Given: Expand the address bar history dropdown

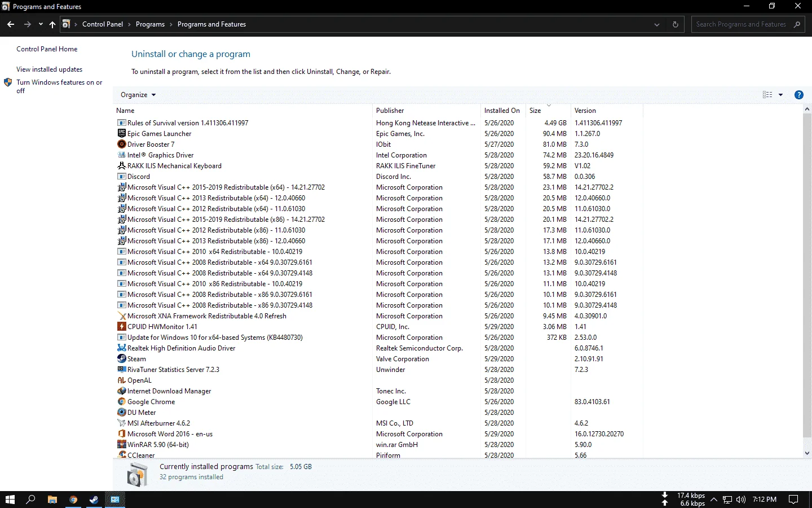Looking at the screenshot, I should tap(656, 24).
